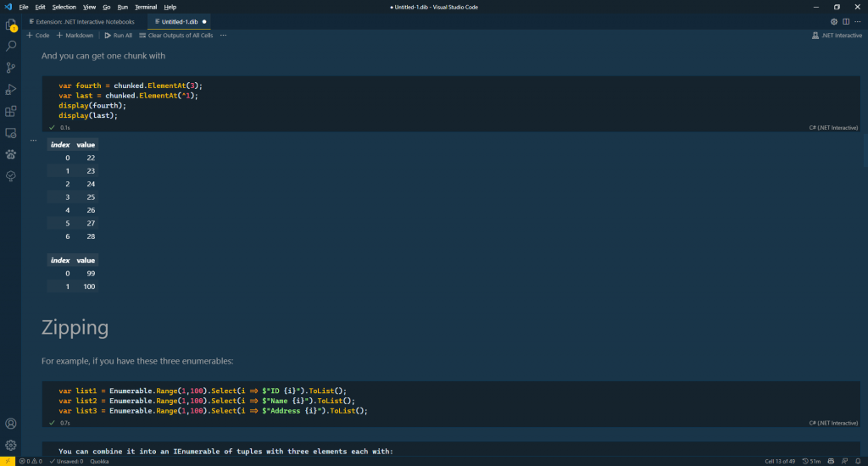
Task: Open the Remote Explorer view
Action: pyautogui.click(x=10, y=133)
